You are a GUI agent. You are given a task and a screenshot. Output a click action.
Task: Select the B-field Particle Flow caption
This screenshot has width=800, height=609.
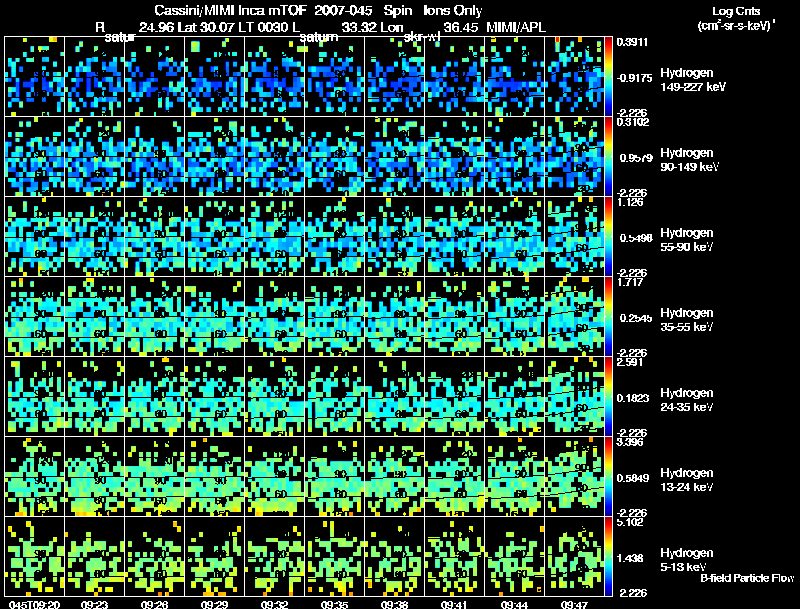(747, 578)
